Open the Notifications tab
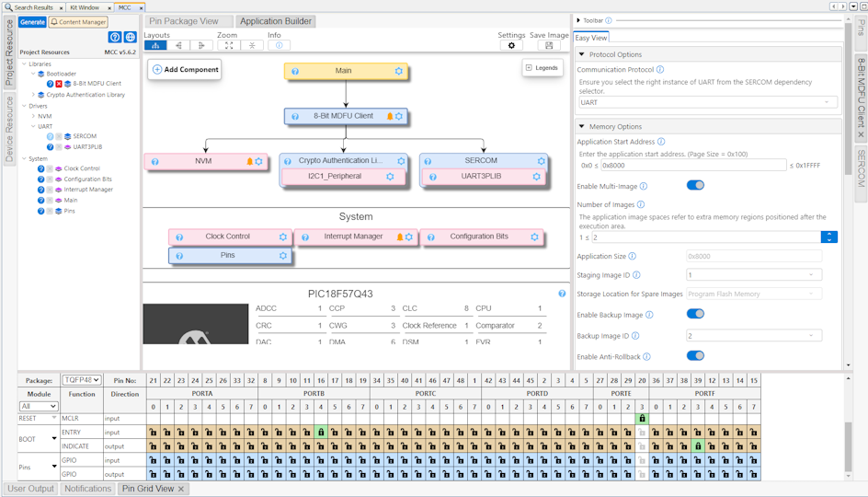The width and height of the screenshot is (868, 497). tap(87, 489)
